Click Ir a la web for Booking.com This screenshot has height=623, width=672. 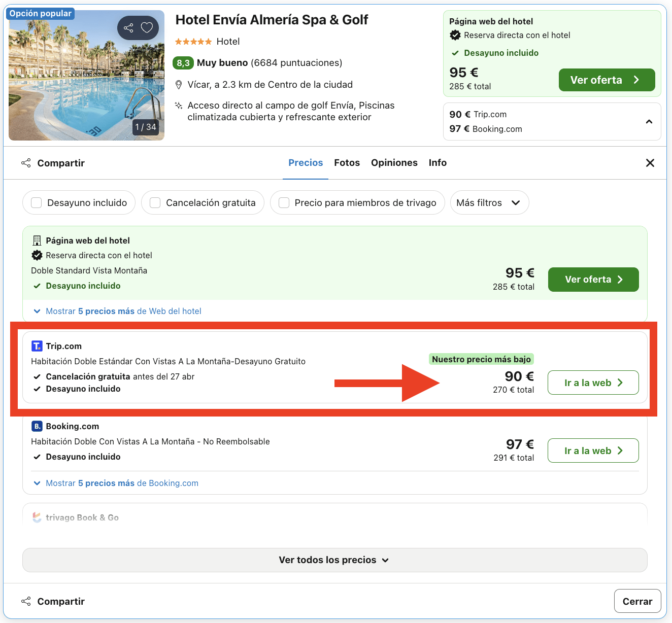click(x=593, y=451)
